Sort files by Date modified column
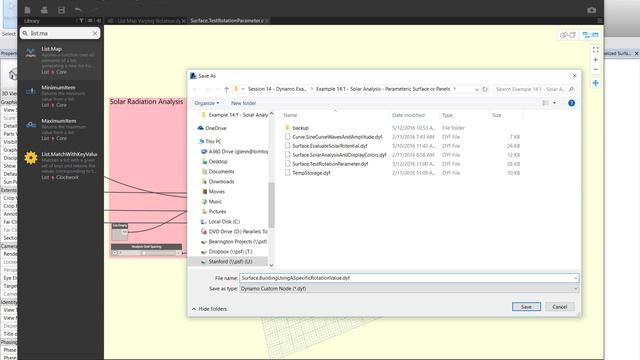 tap(408, 115)
